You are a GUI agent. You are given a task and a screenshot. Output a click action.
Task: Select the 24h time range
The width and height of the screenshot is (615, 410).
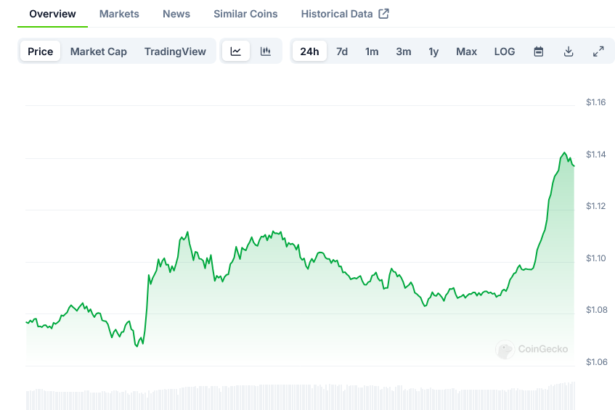[309, 52]
